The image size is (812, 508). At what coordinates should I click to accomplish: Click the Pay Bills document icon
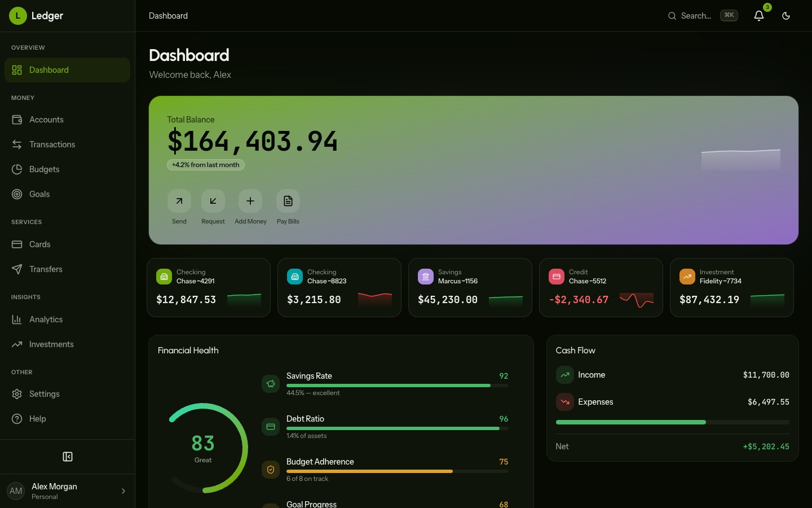288,201
